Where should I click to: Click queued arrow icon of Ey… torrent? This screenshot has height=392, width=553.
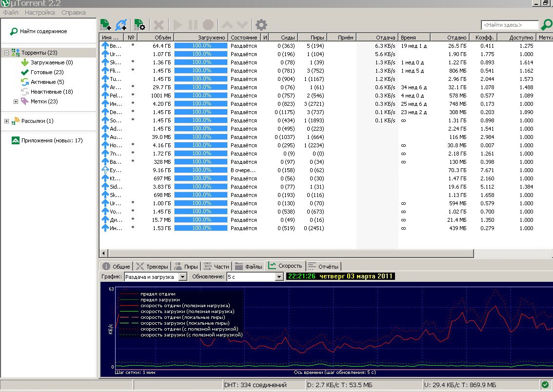click(105, 170)
